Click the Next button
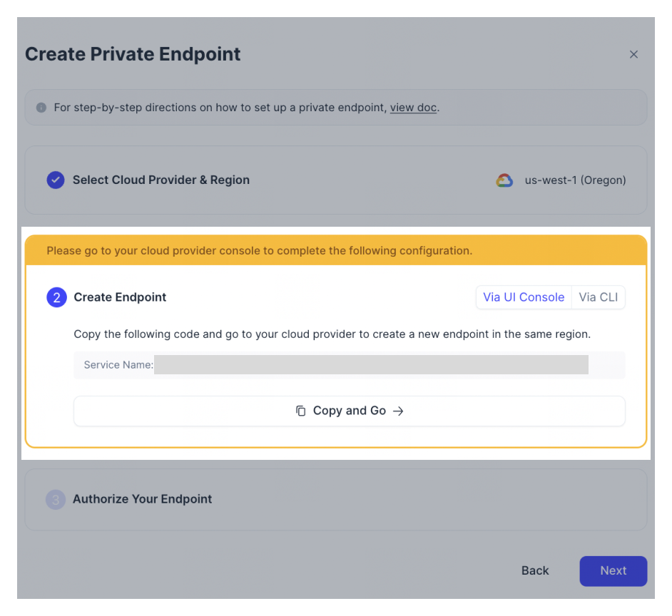The height and width of the screenshot is (616, 672). tap(613, 570)
